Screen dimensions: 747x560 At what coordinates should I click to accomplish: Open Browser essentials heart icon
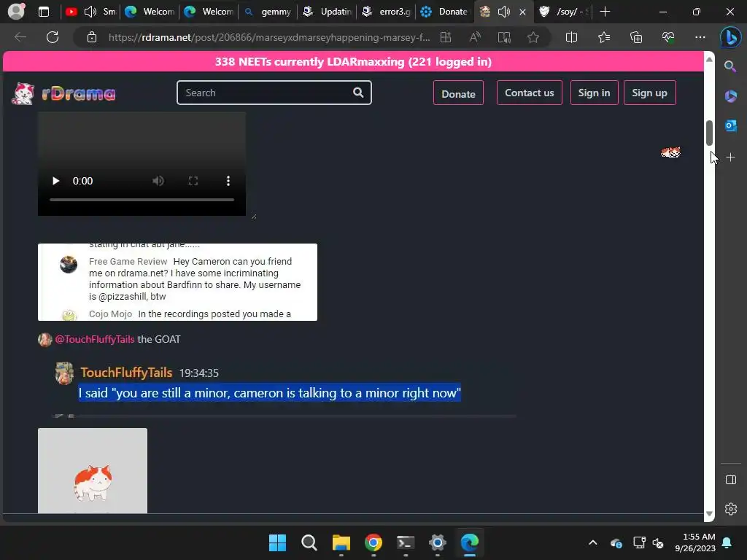click(668, 37)
